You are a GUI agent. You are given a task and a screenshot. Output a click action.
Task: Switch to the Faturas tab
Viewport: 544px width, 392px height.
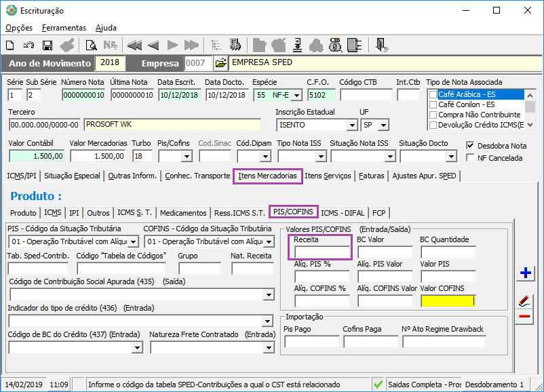tap(372, 176)
